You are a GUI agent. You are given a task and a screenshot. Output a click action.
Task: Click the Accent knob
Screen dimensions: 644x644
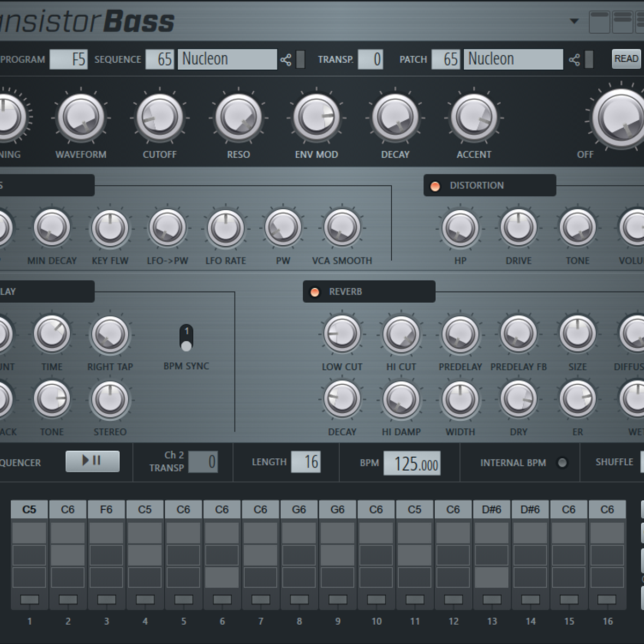pos(474,117)
